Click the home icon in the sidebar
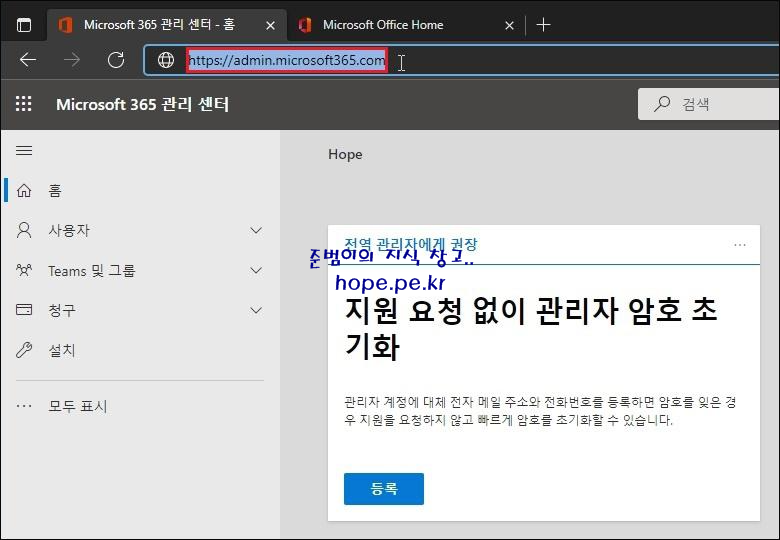The width and height of the screenshot is (780, 540). click(24, 190)
